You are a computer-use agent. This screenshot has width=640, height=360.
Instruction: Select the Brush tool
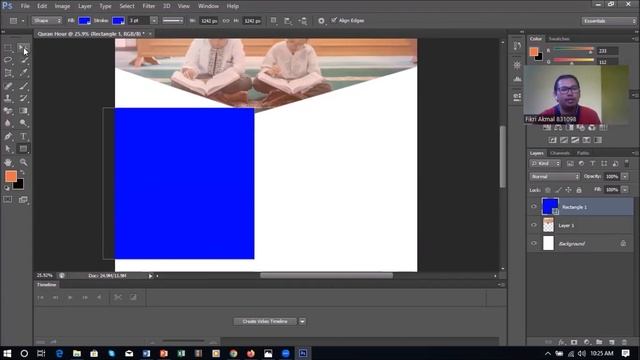click(x=23, y=86)
